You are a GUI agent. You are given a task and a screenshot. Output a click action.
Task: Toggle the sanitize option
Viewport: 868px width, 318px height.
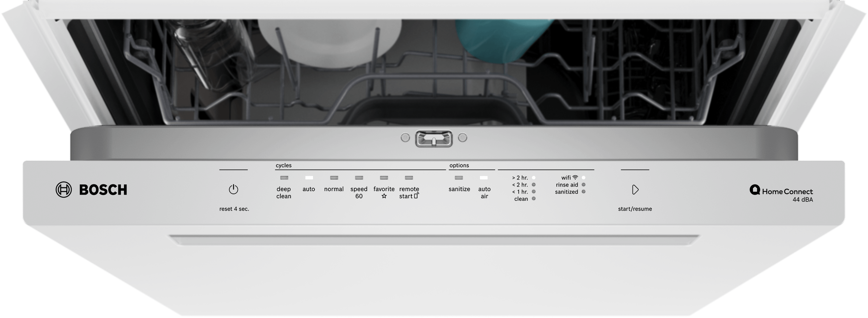(x=459, y=189)
